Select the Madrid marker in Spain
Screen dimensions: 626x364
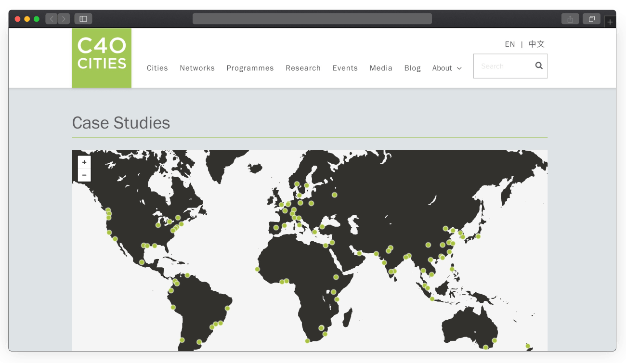276,228
